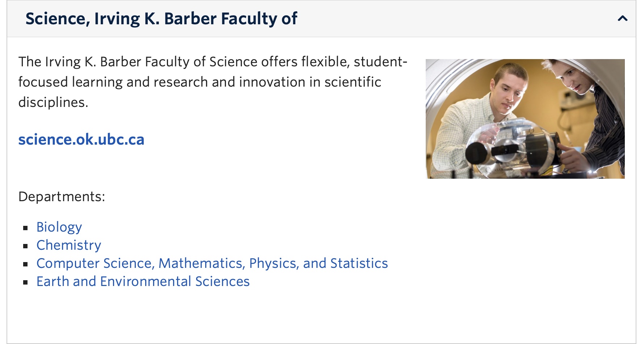Click the bullet marker beside Biology
The width and height of the screenshot is (644, 344).
(x=25, y=228)
